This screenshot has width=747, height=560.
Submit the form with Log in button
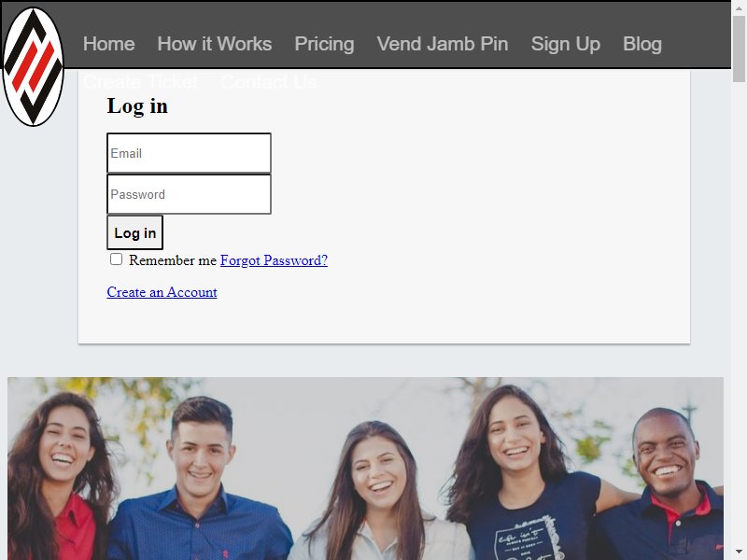point(134,232)
